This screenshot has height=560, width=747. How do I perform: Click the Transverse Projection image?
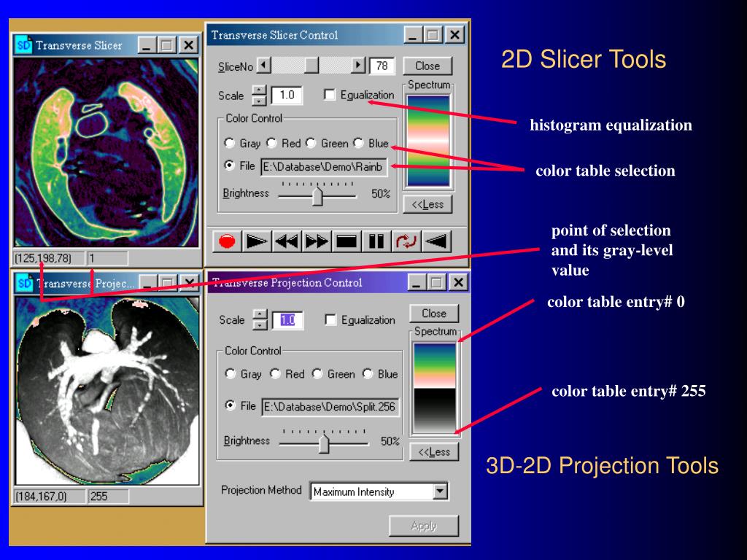(107, 391)
